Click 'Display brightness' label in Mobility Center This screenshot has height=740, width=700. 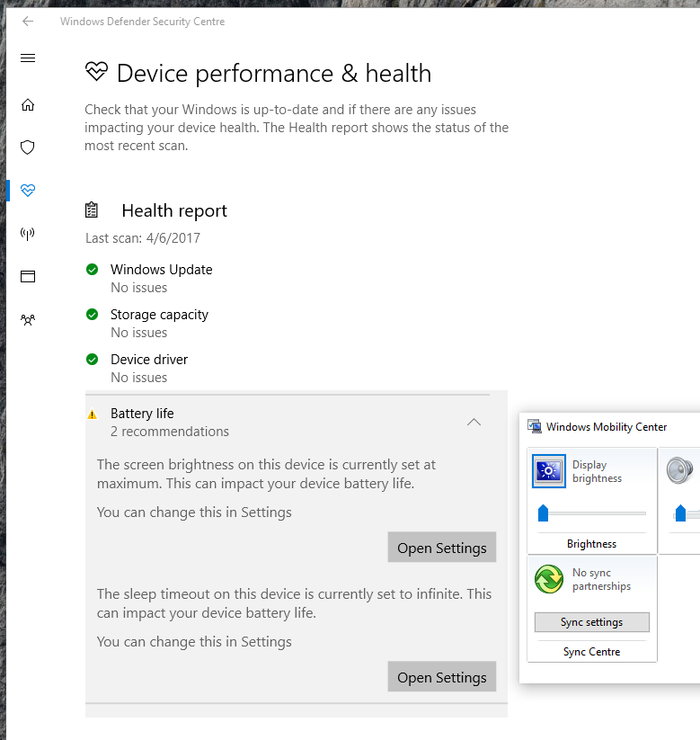coord(598,471)
